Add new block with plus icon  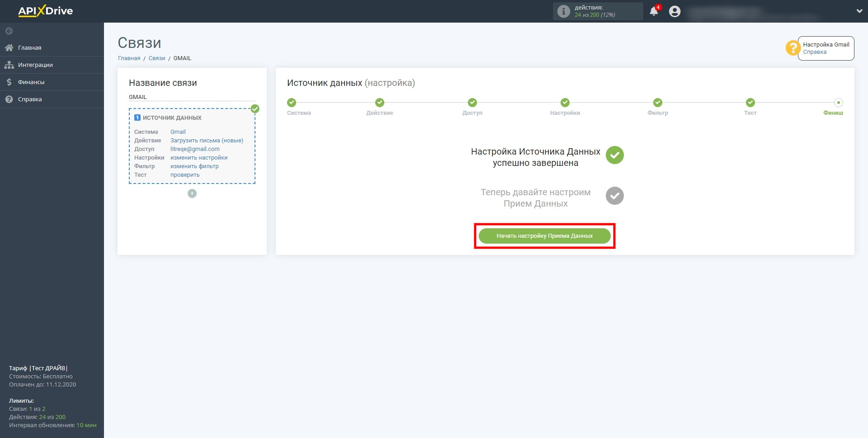tap(192, 193)
